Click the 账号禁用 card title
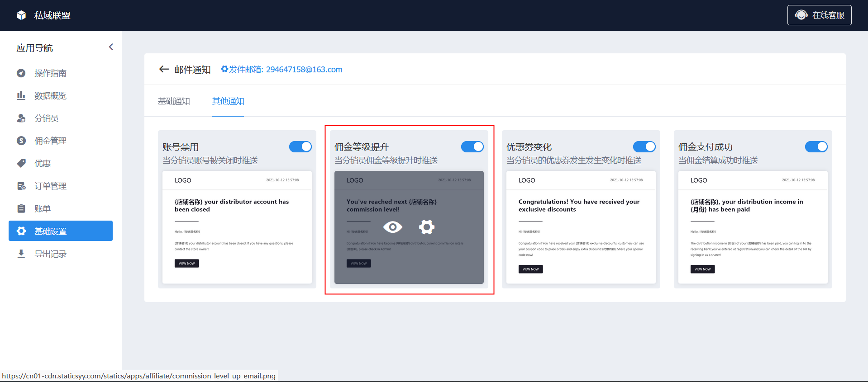868x382 pixels. [x=181, y=147]
